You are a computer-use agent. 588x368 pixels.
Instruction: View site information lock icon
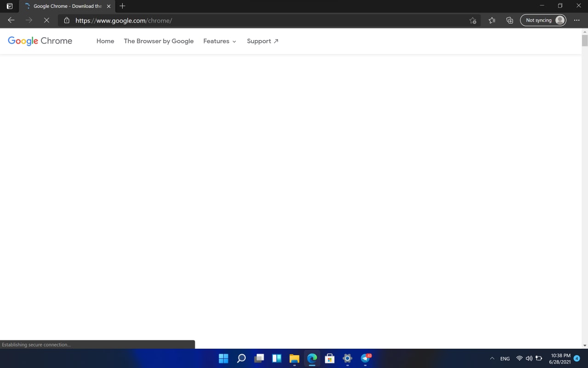[67, 20]
